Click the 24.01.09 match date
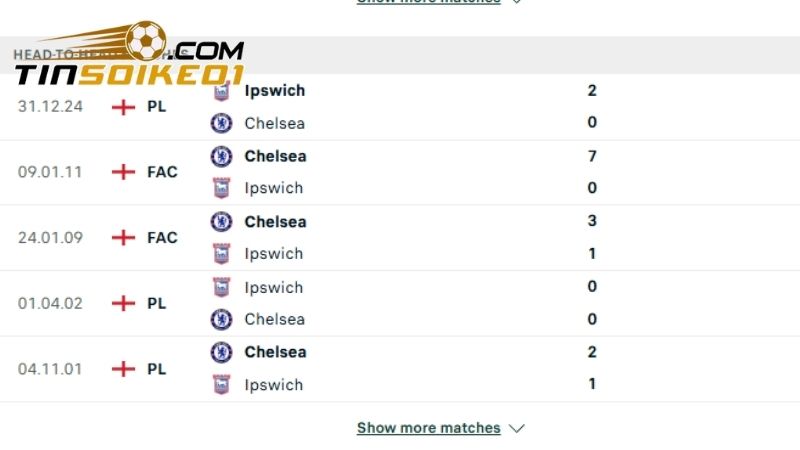Viewport: 800px width, 450px height. click(48, 238)
